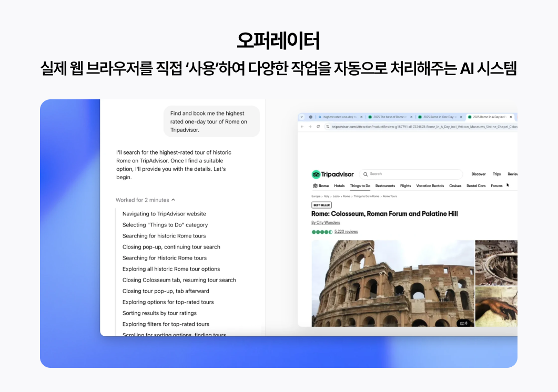
Task: Click the browser forward arrow
Action: pos(310,127)
